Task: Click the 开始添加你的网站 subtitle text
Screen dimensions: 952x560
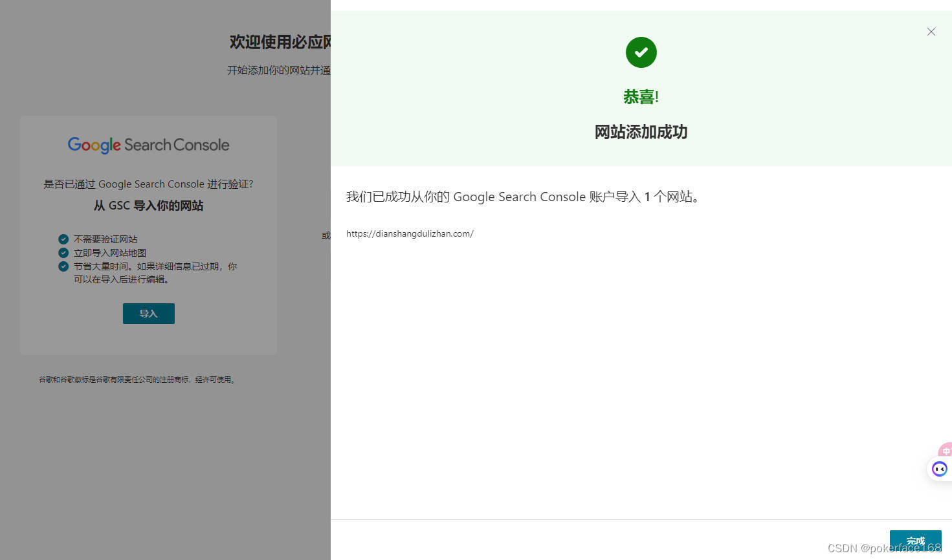Action: click(x=278, y=70)
